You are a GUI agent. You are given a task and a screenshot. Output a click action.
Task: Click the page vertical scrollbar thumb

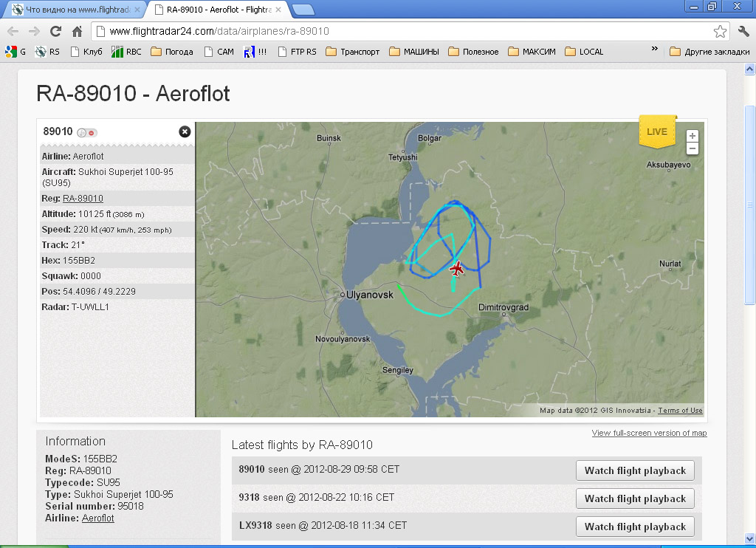749,205
